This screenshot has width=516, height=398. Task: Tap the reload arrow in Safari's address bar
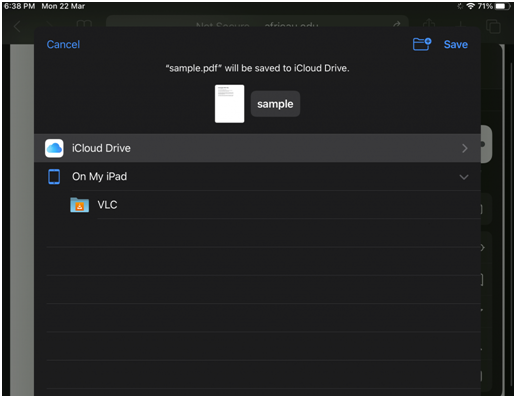(x=396, y=23)
